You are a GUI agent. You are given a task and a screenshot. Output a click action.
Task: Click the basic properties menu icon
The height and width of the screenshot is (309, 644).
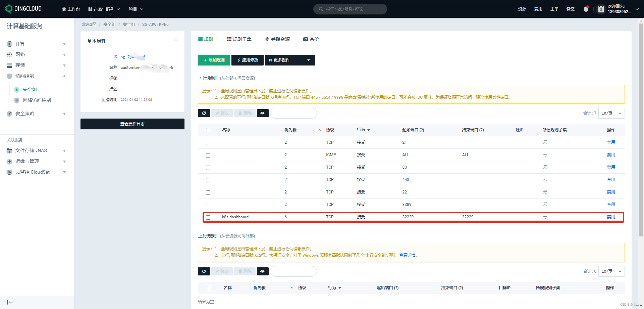(x=176, y=40)
